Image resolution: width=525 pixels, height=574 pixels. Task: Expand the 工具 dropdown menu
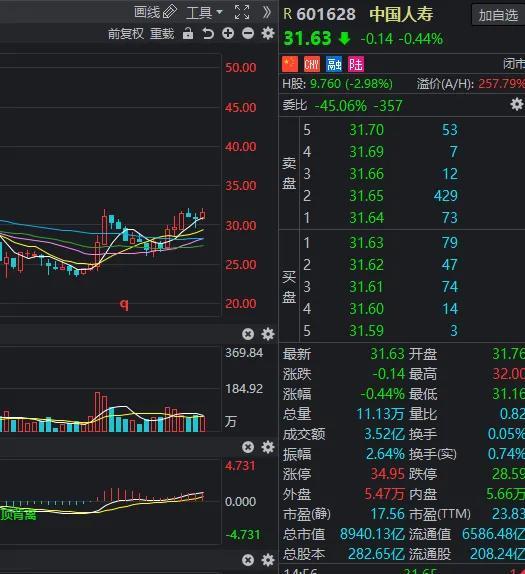point(204,12)
